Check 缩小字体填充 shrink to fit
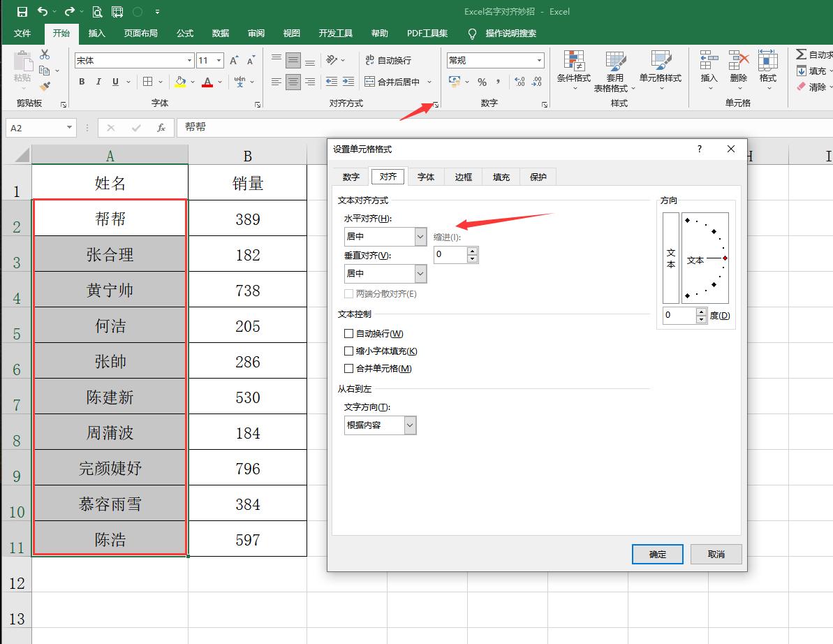The height and width of the screenshot is (644, 833). [x=348, y=351]
